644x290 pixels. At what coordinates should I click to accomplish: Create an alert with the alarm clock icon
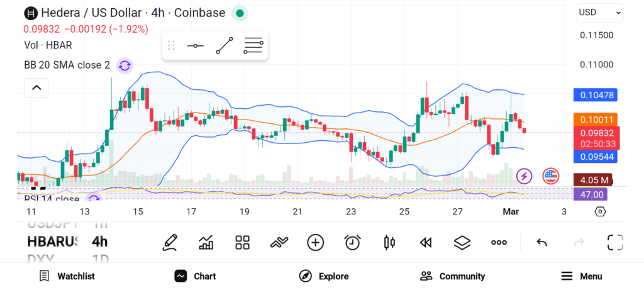(352, 242)
